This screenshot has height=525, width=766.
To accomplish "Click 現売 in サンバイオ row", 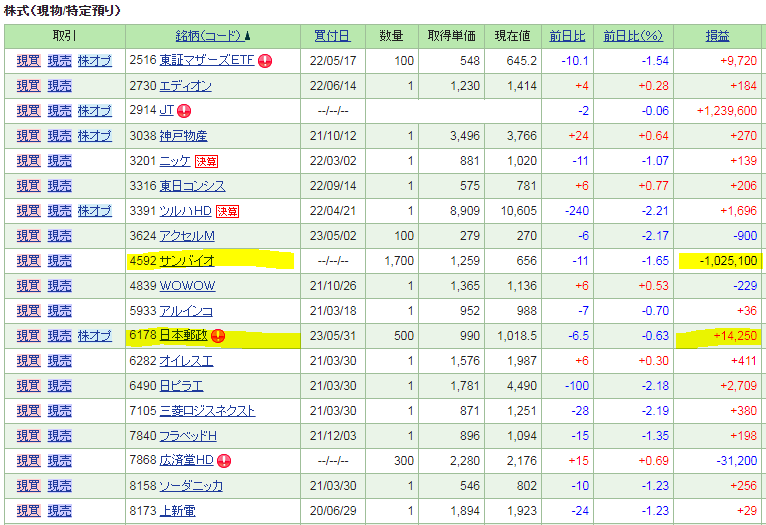I will click(x=60, y=261).
